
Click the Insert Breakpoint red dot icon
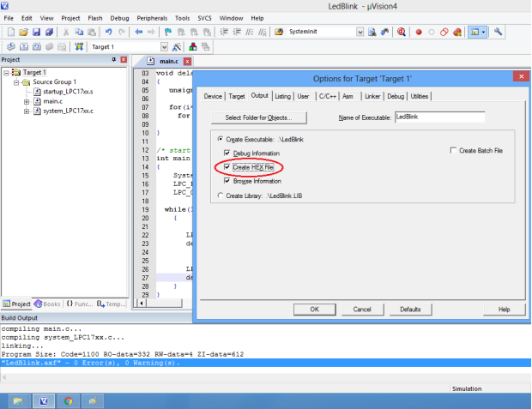419,32
